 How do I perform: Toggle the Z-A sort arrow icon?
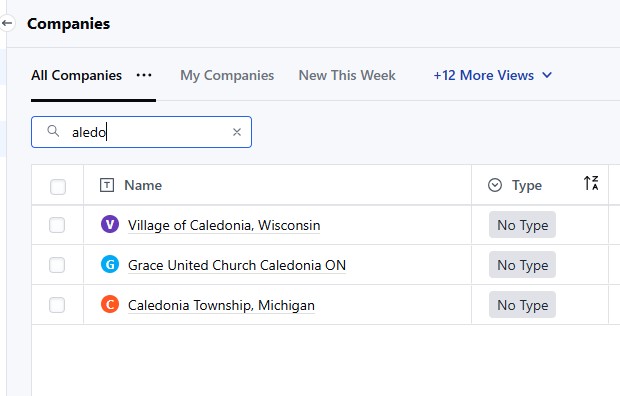click(591, 183)
